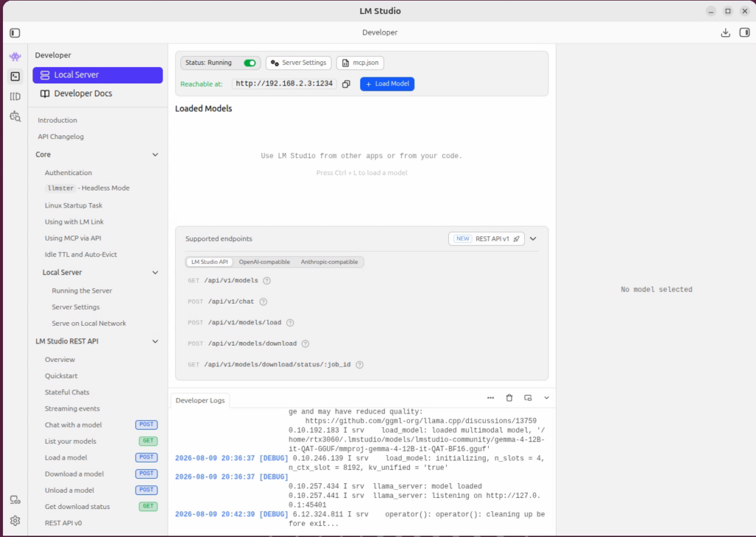
Task: Switch to the OpenAI-compatible tab
Action: 264,262
